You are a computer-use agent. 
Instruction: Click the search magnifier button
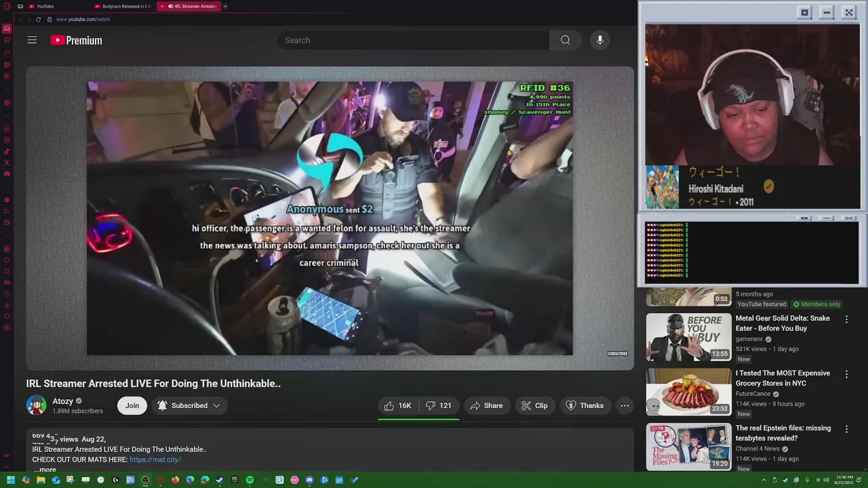pyautogui.click(x=565, y=40)
